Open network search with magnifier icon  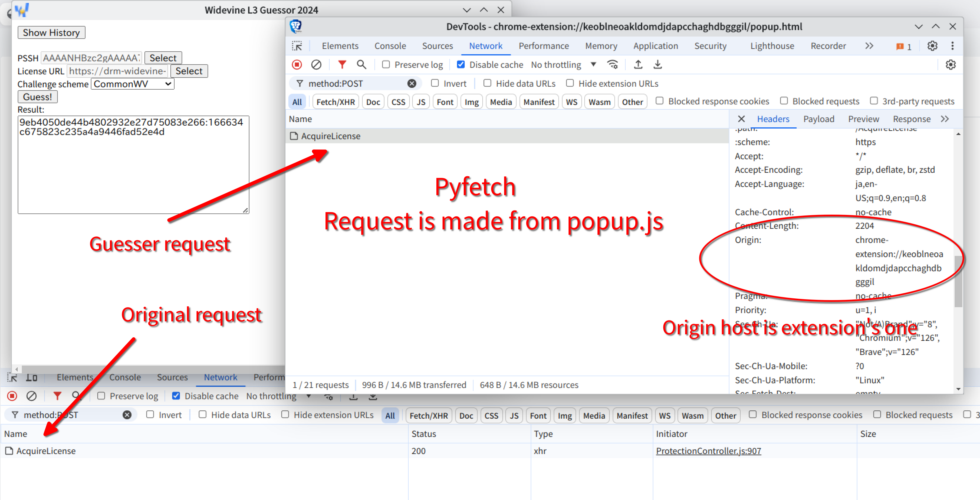(361, 65)
